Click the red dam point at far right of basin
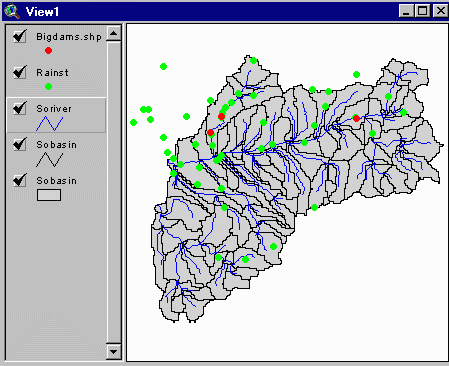This screenshot has height=366, width=449. tap(356, 118)
